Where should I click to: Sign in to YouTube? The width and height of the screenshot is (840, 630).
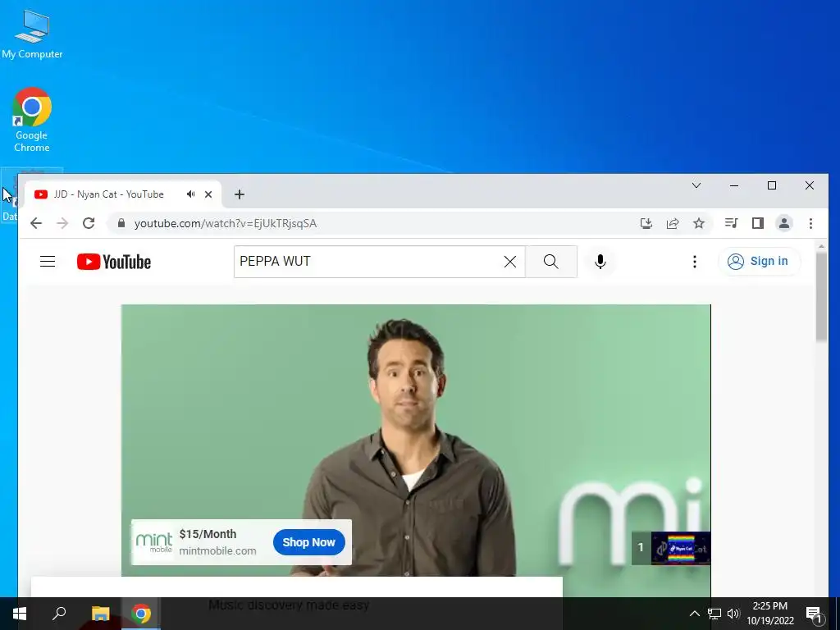click(x=759, y=262)
